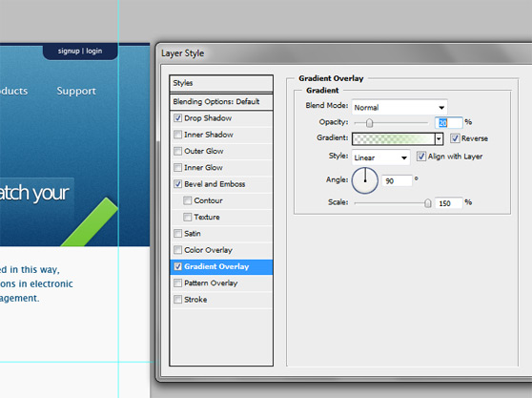This screenshot has width=532, height=398.
Task: Click the signup link in the header
Action: 69,51
